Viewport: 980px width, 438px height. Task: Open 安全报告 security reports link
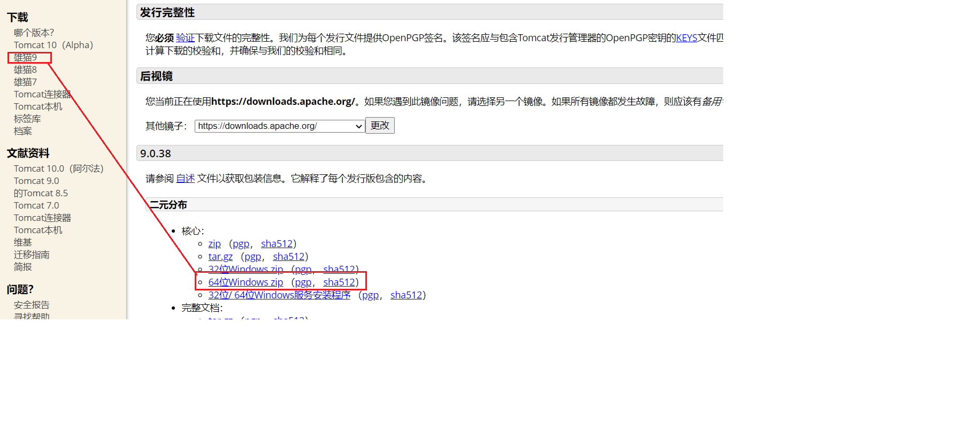point(32,305)
